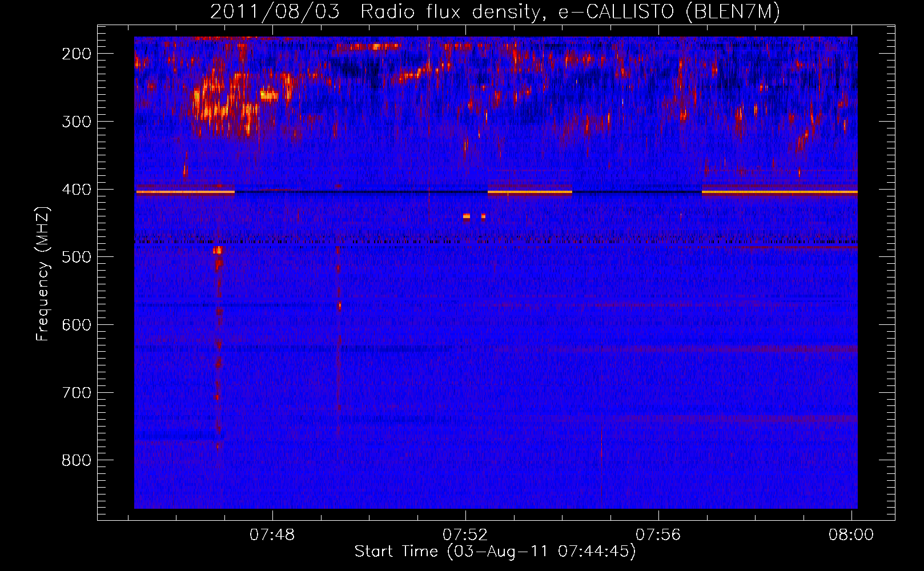Click the small red marker pair near 440 MHz
Screen dimensions: 924x571
(x=474, y=216)
